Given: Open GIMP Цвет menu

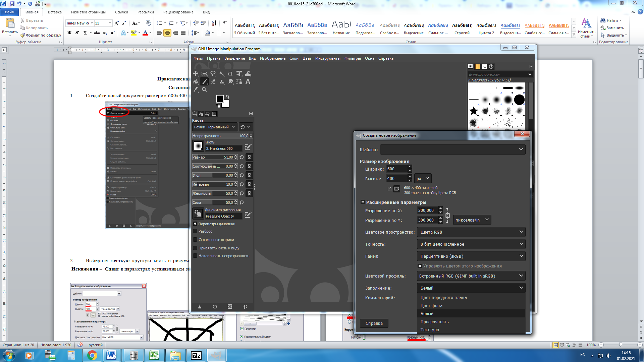Looking at the screenshot, I should pos(307,58).
